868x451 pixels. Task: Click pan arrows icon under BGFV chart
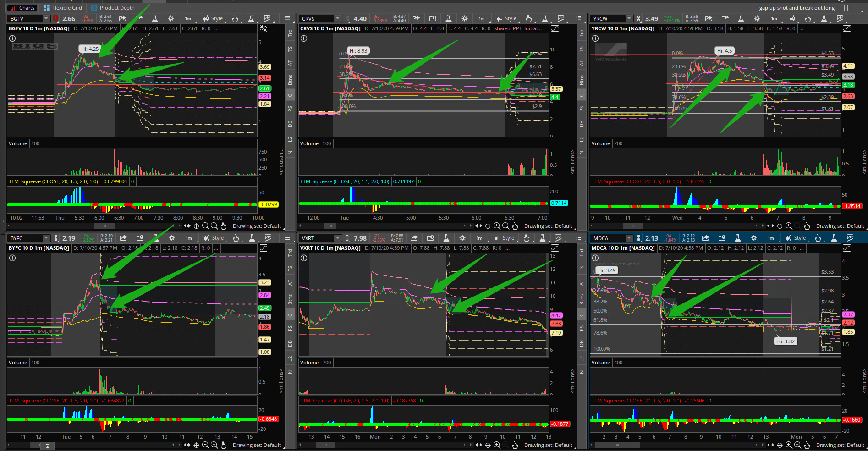click(187, 226)
